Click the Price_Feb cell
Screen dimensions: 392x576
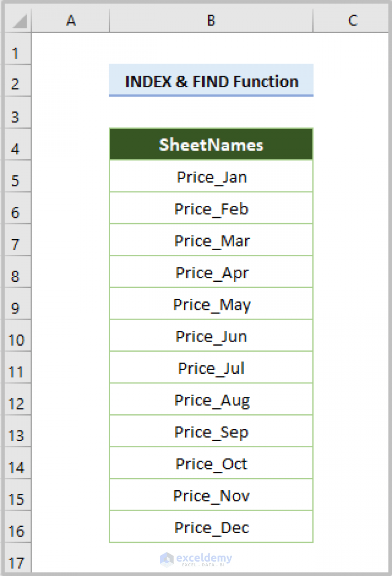(x=211, y=208)
